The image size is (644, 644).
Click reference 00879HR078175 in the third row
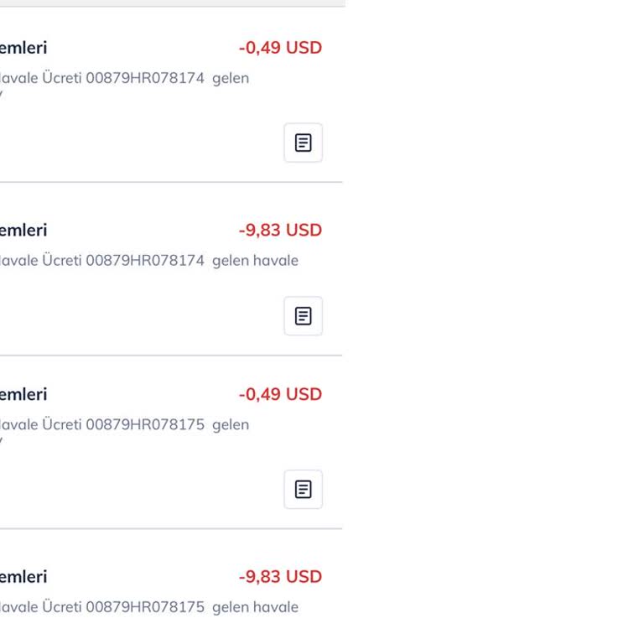click(144, 424)
